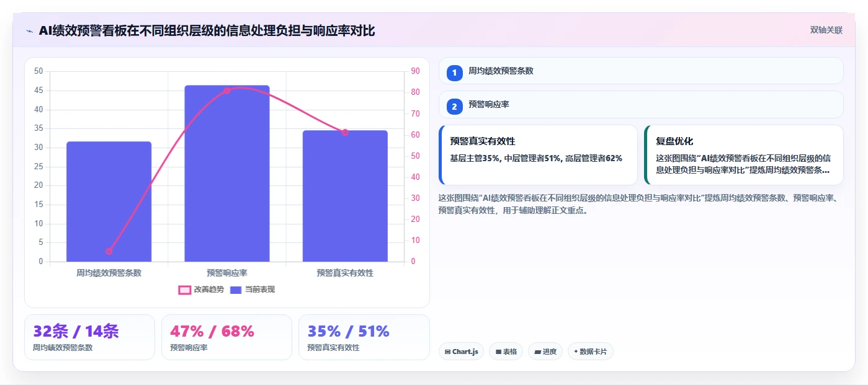This screenshot has width=868, height=385.
Task: Click the icon in the Chart.js chip
Action: point(447,352)
